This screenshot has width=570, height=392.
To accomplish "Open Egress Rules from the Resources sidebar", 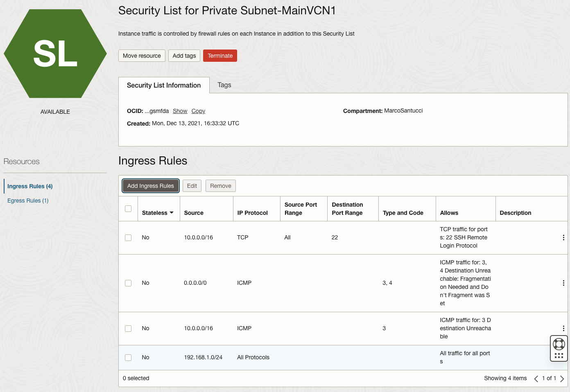I will [27, 201].
